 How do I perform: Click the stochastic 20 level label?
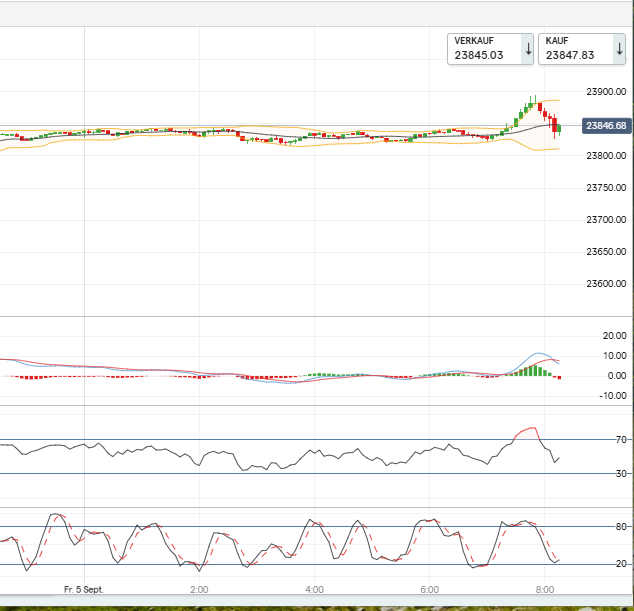(621, 565)
